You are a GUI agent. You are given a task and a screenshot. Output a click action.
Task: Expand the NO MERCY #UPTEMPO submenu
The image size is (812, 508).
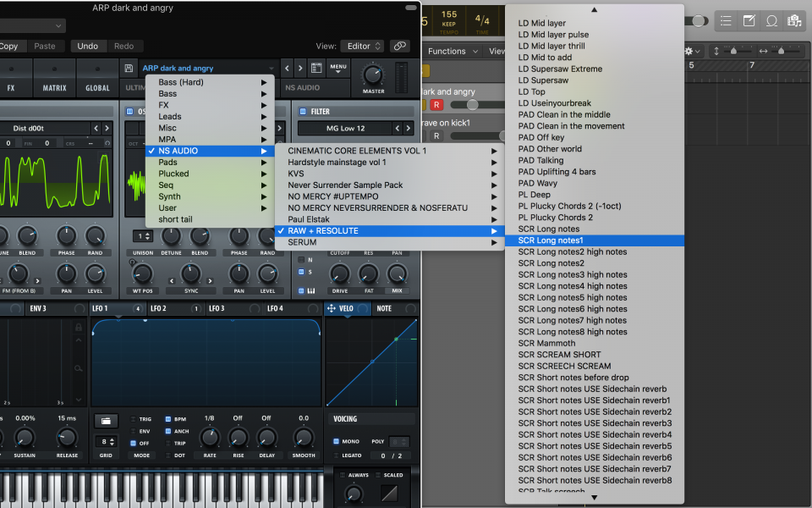[389, 196]
